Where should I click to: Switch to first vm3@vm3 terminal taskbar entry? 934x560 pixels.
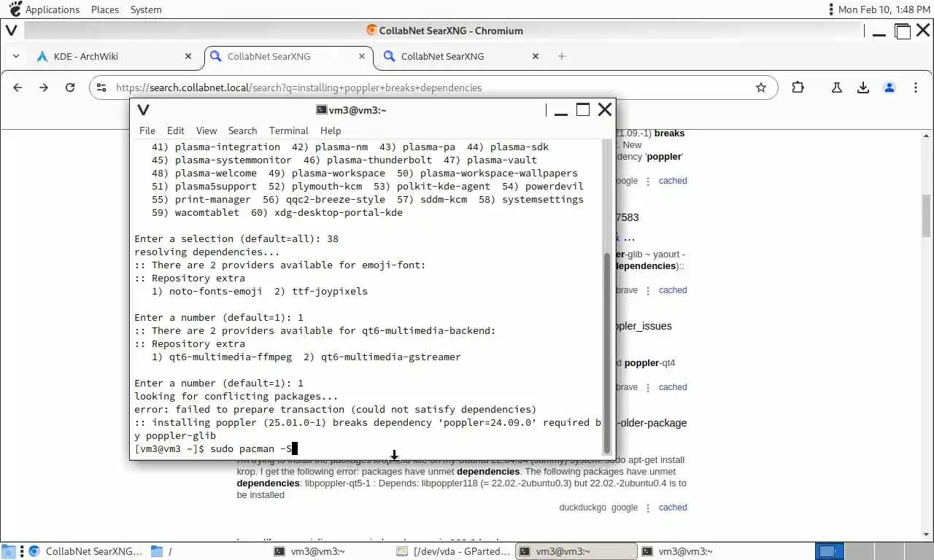331,551
